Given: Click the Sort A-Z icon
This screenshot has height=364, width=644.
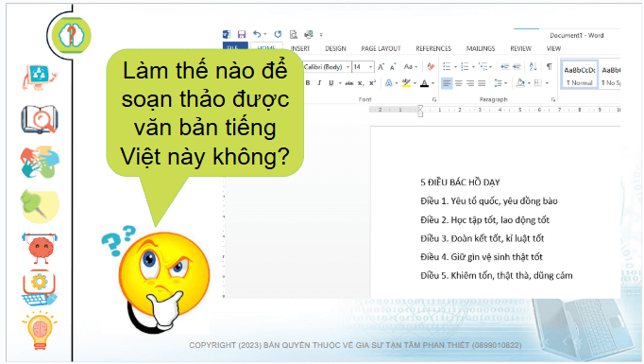Looking at the screenshot, I should 534,66.
